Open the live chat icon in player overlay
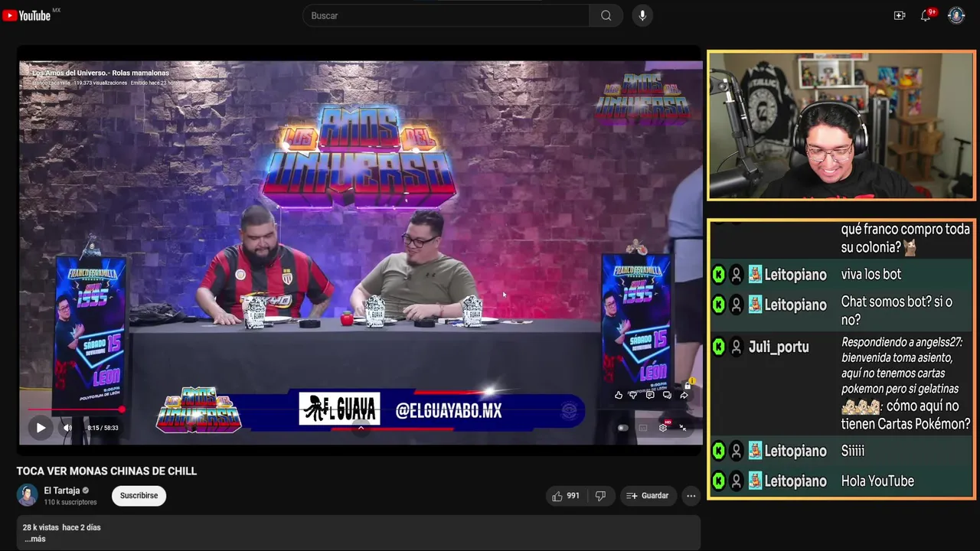 coord(667,395)
